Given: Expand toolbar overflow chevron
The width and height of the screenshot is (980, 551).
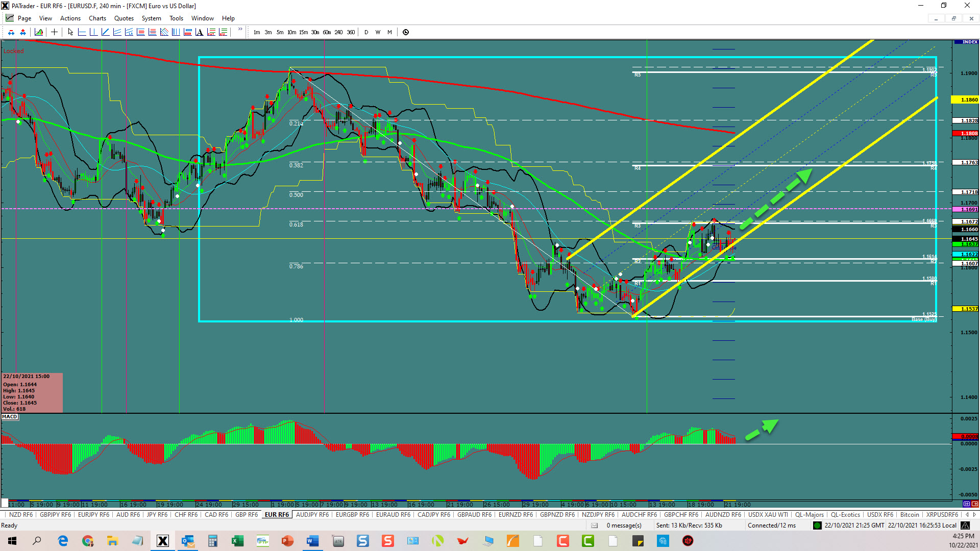Looking at the screenshot, I should click(240, 30).
